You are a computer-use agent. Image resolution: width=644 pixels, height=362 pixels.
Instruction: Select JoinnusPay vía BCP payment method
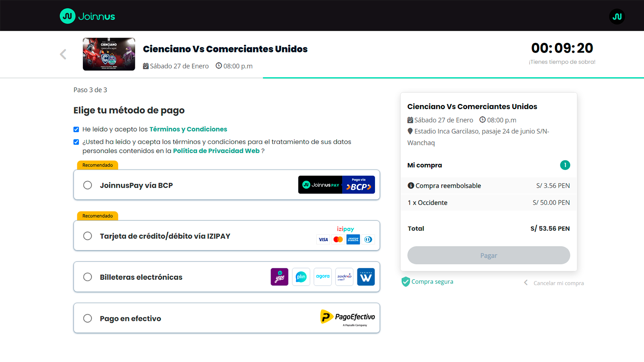pos(88,185)
